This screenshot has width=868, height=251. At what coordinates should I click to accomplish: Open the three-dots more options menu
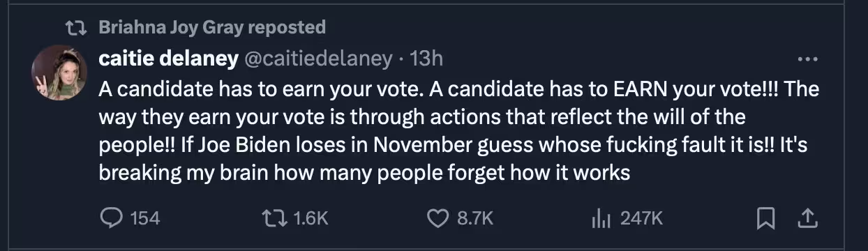point(807,60)
